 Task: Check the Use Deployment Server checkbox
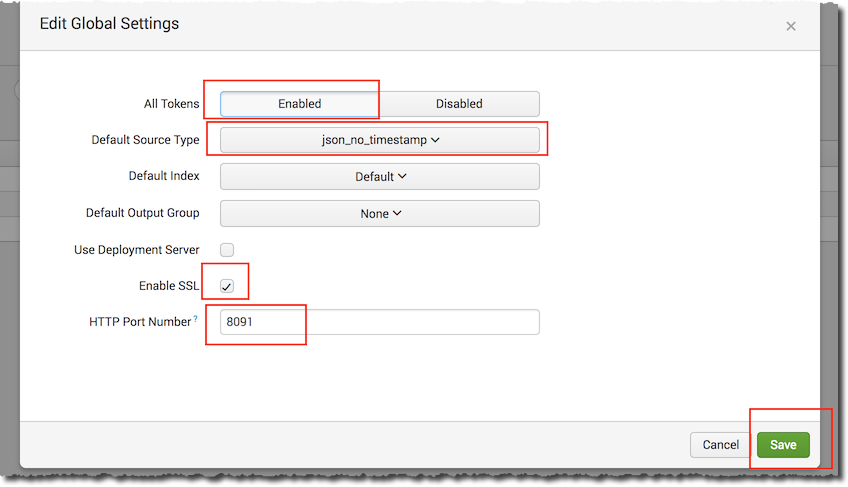click(x=227, y=249)
